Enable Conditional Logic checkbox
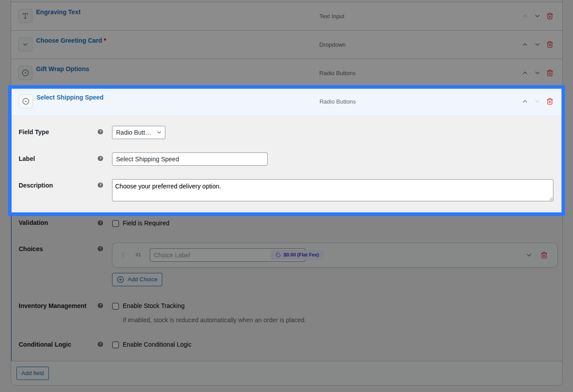The image size is (573, 392). point(116,345)
